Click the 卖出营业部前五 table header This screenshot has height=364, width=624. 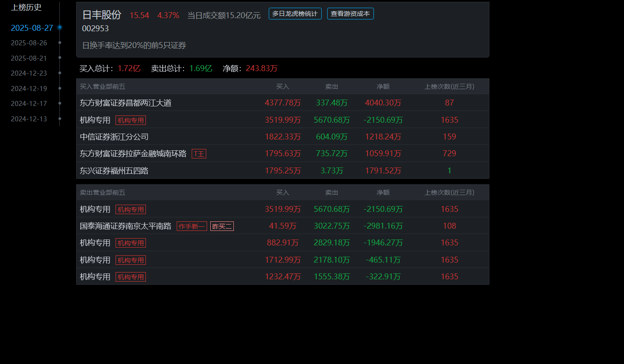click(x=102, y=192)
